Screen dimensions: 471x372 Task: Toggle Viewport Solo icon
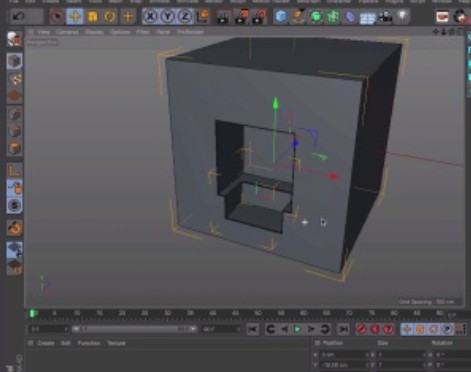(14, 205)
